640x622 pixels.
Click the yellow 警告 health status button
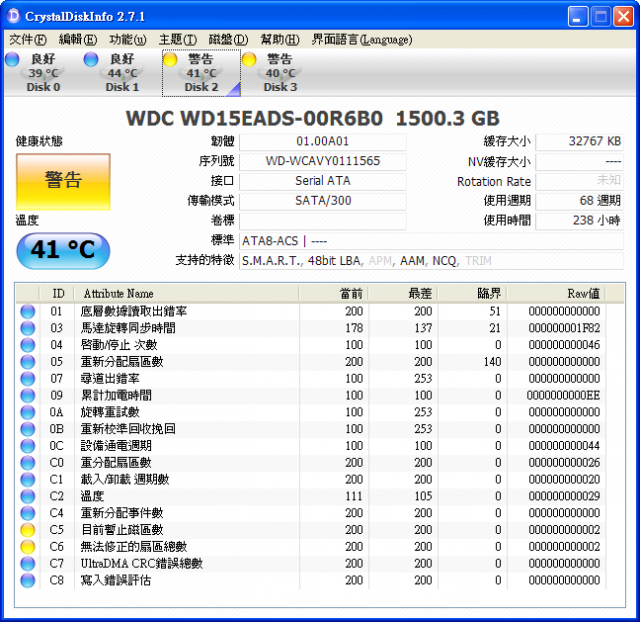63,182
